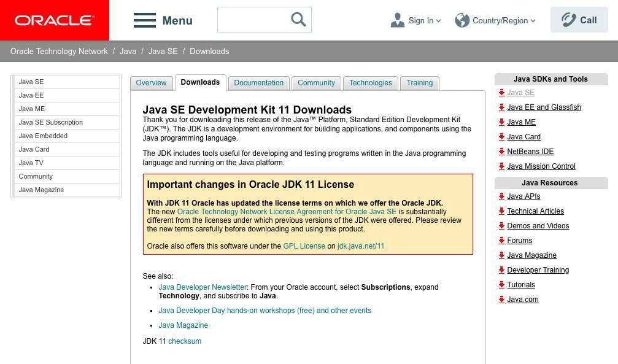Click the search magnifier icon

click(x=298, y=19)
